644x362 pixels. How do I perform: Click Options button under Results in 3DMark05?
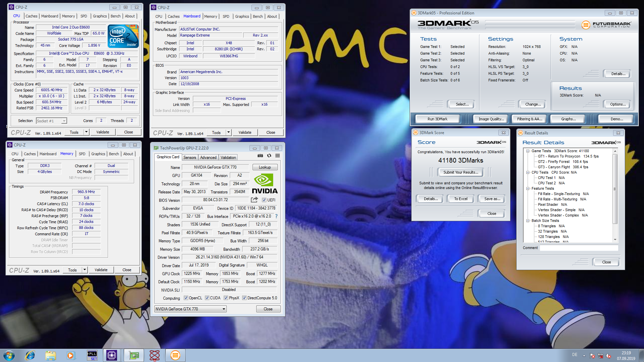[618, 104]
